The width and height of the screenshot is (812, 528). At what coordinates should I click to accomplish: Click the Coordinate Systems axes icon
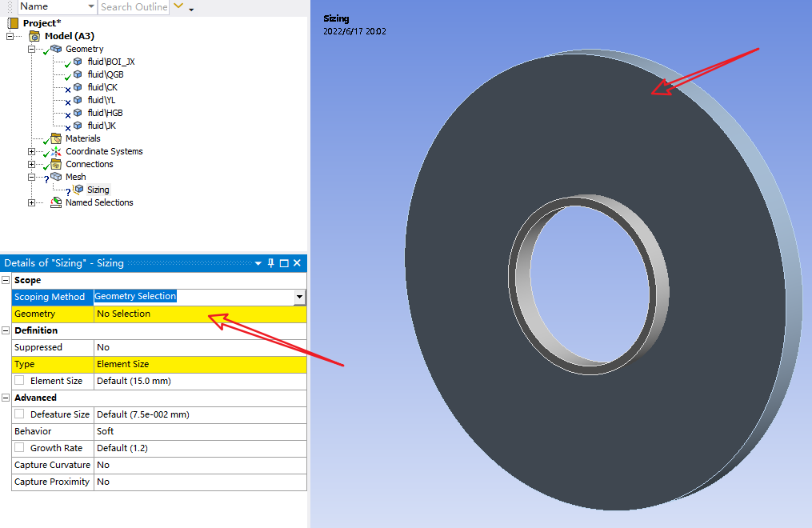(x=56, y=151)
